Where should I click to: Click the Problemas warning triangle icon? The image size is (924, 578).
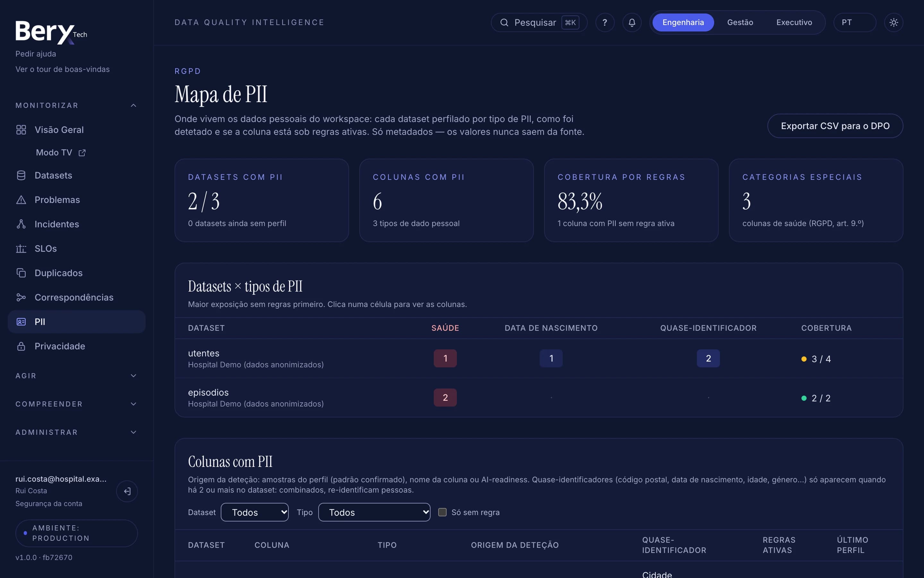[21, 200]
